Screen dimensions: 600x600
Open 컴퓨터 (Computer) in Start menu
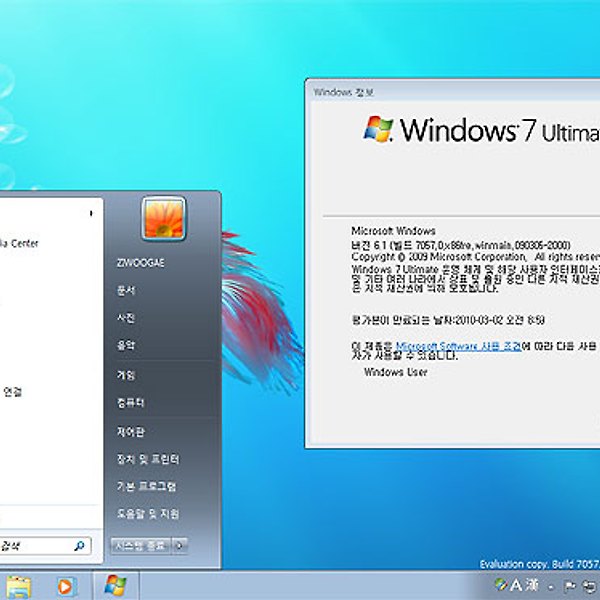click(130, 403)
